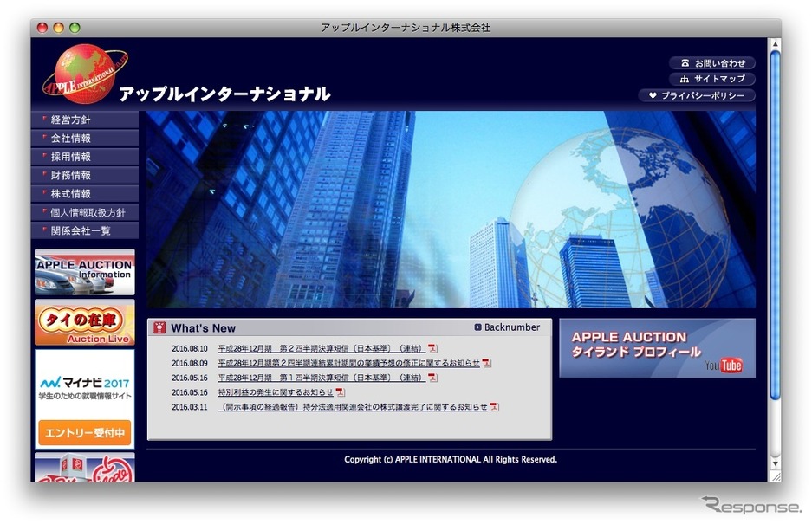Image resolution: width=812 pixels, height=524 pixels.
Task: Select 会社情報 in the left menu
Action: click(x=84, y=139)
